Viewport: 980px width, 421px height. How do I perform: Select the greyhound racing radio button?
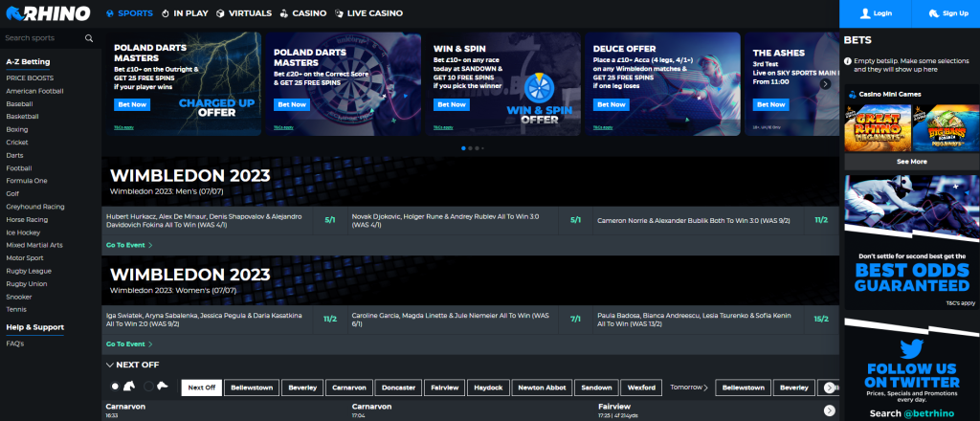click(148, 387)
